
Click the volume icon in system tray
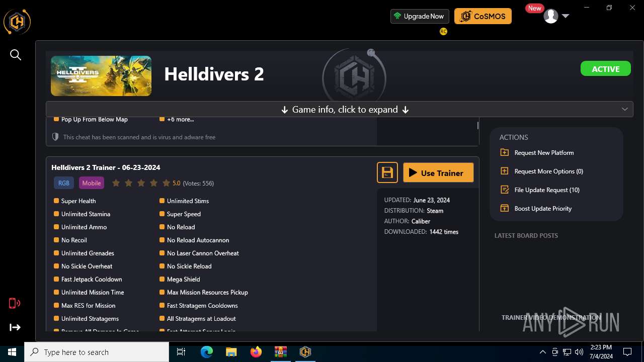(x=579, y=352)
